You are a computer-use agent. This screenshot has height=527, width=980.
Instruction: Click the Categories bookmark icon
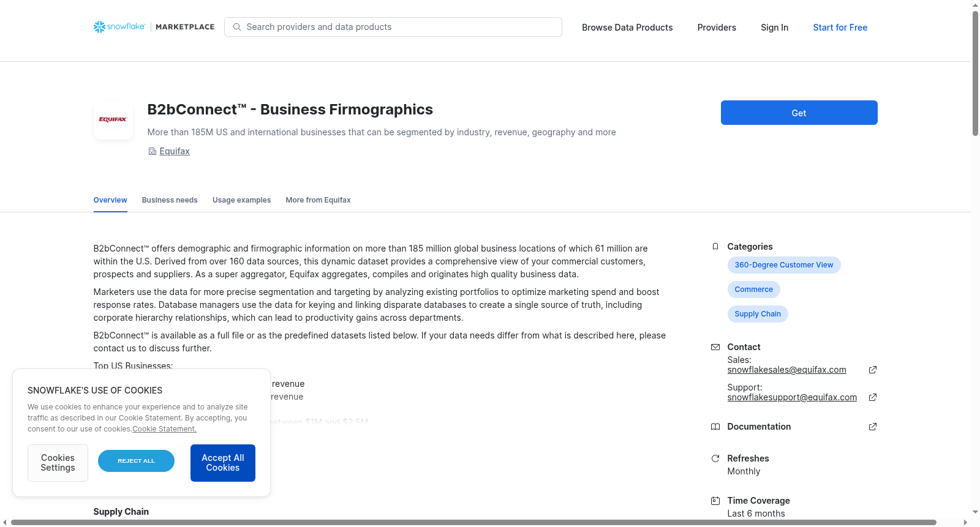715,247
